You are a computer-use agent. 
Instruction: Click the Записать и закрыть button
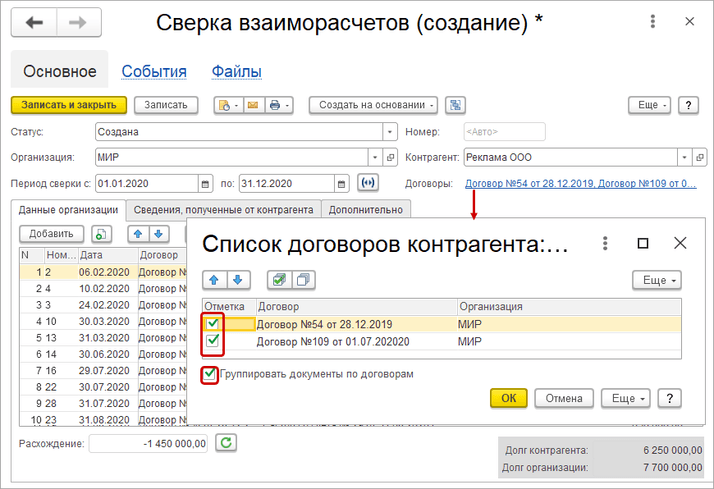pyautogui.click(x=69, y=105)
